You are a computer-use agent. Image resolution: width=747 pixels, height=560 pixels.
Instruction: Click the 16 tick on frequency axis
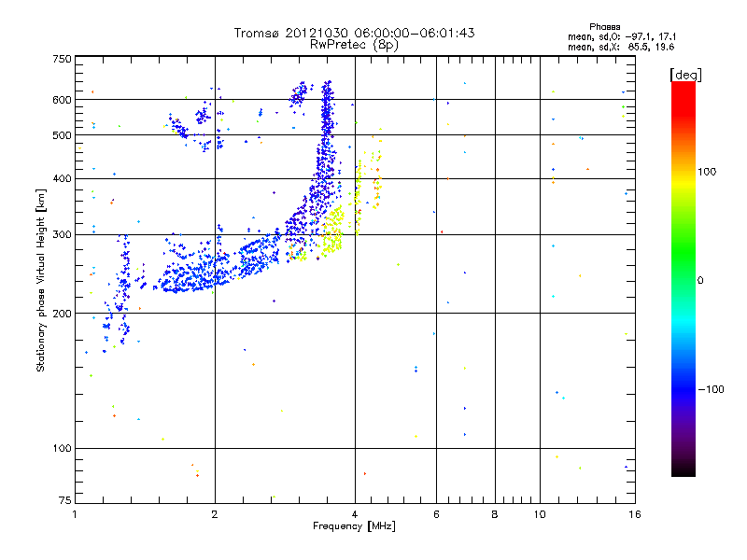point(633,514)
